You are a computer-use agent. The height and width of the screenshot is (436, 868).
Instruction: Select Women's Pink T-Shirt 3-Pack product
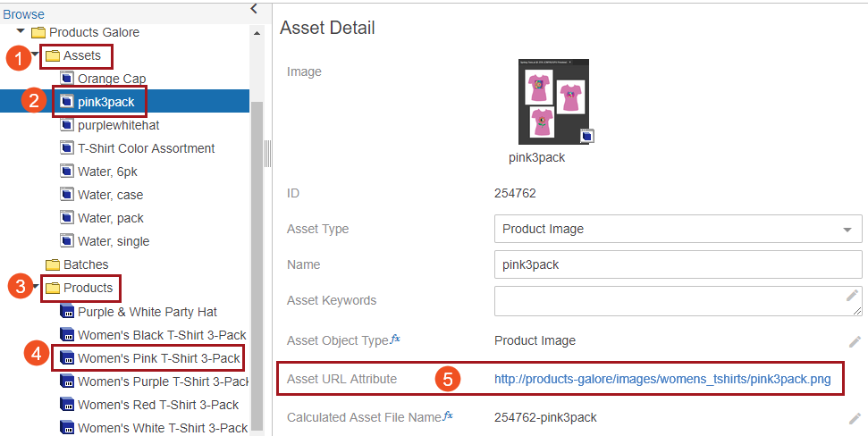tap(158, 358)
